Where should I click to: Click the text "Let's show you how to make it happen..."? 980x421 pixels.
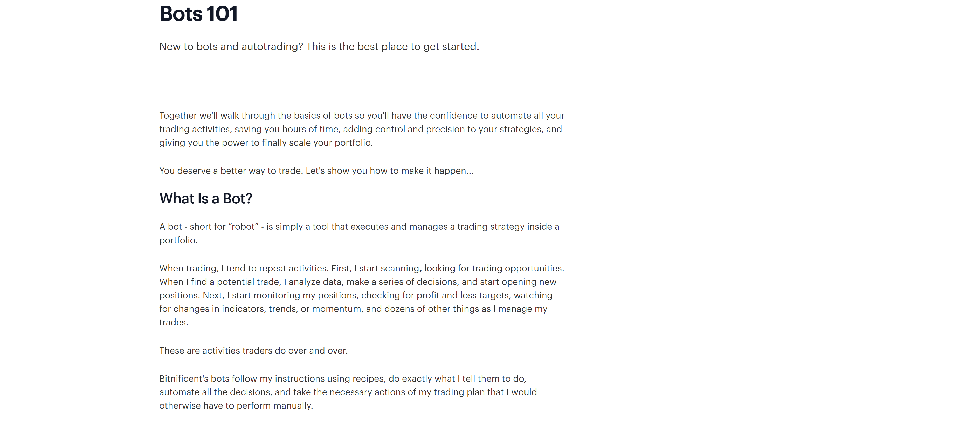(x=390, y=171)
